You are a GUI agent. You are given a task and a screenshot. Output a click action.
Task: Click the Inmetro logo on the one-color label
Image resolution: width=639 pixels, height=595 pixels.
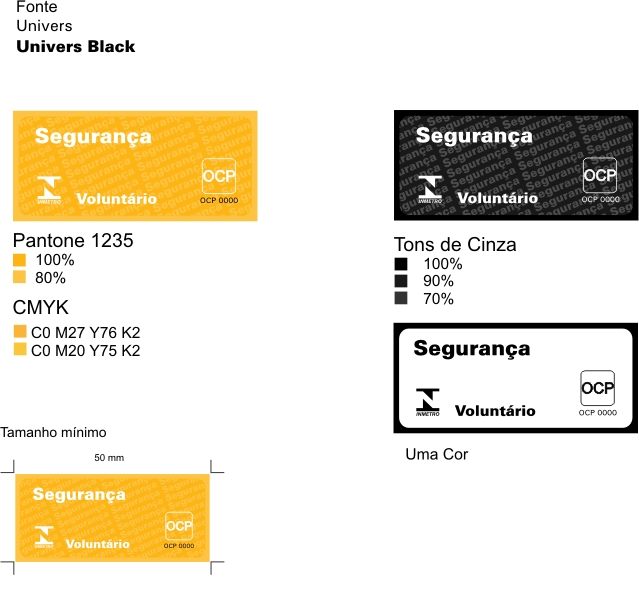(x=428, y=402)
